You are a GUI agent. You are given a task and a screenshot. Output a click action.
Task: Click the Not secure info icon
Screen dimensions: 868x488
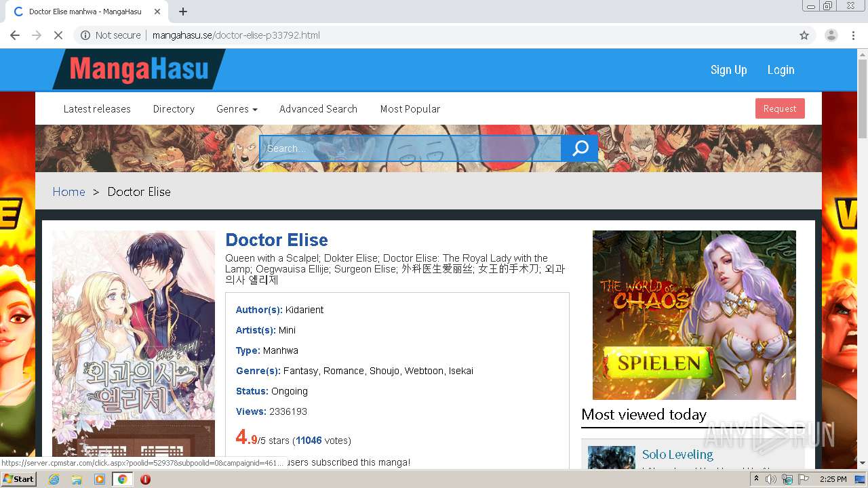coord(85,35)
